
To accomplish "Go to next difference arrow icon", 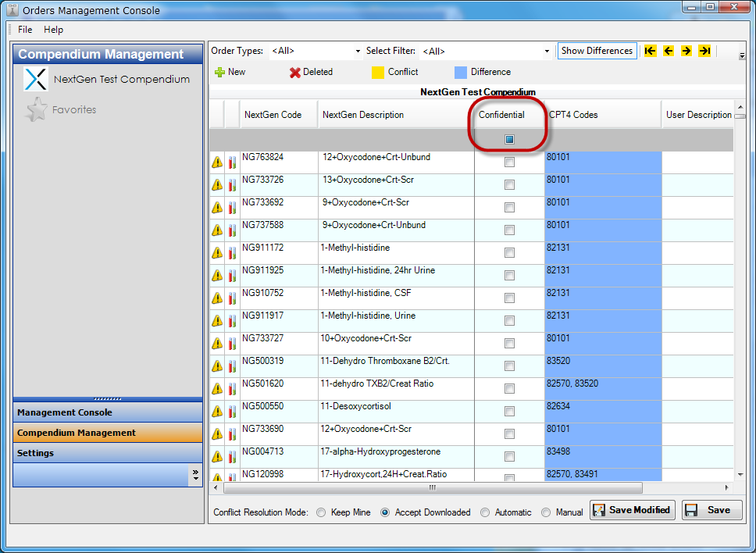I will pos(686,51).
